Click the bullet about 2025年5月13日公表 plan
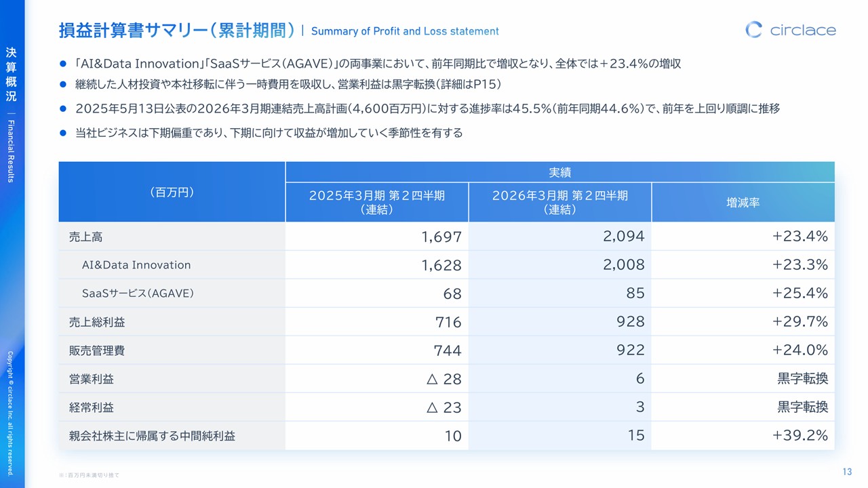 (427, 108)
